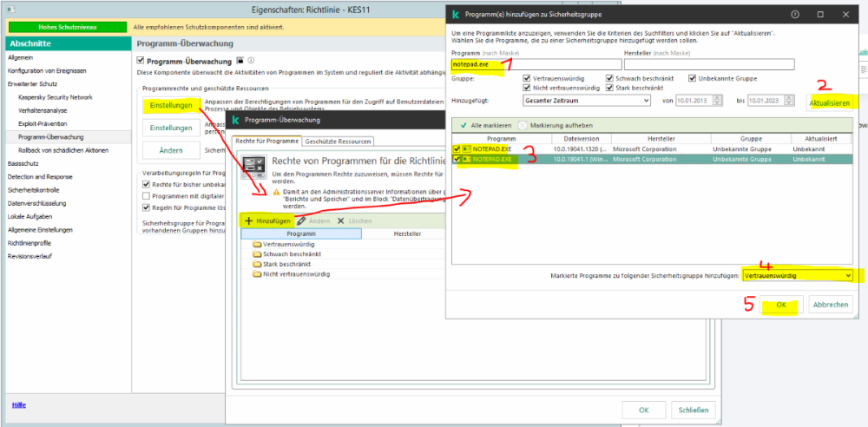Click OK button in Programm-Überwachung dialog
This screenshot has height=427, width=868.
click(x=644, y=411)
